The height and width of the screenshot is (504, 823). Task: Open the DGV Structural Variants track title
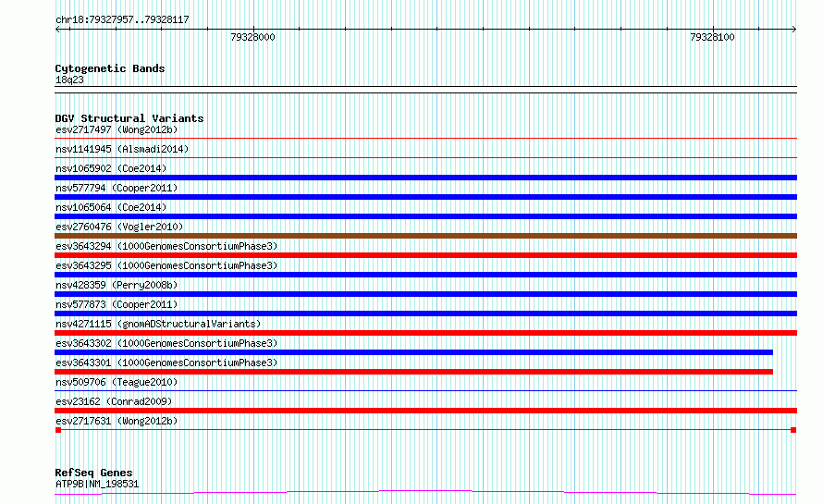pos(129,118)
